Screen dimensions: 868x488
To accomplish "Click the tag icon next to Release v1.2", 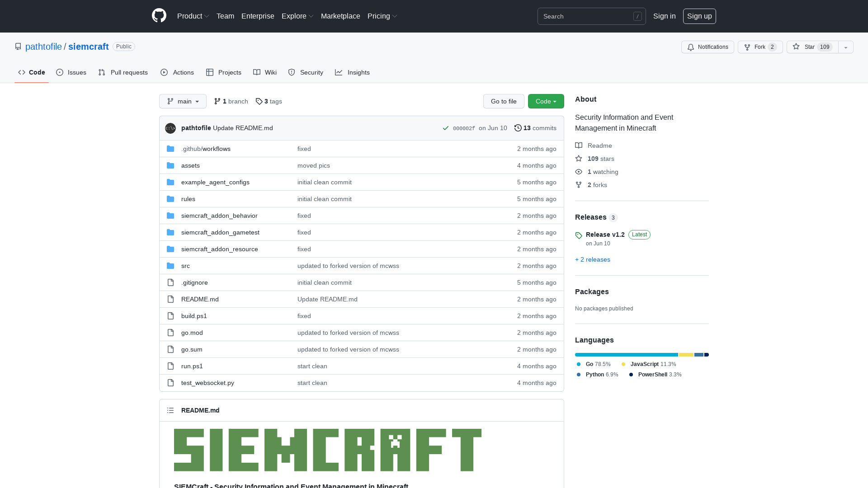I will pyautogui.click(x=579, y=235).
